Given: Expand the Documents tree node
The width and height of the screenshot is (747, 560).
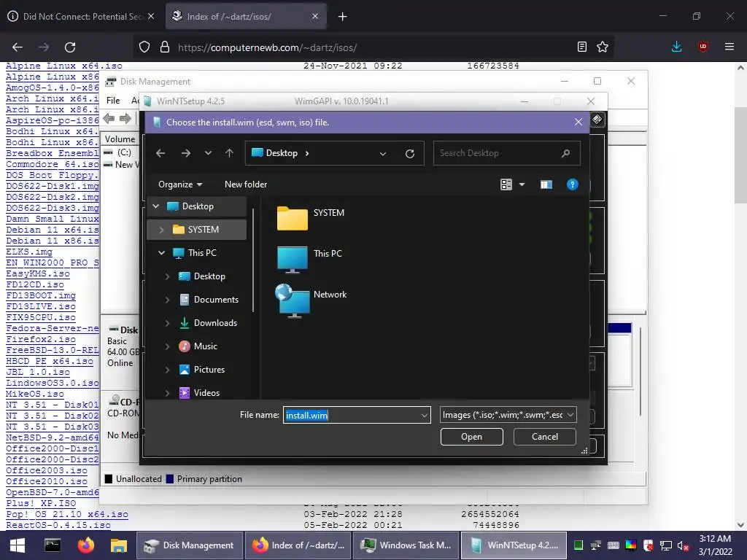Looking at the screenshot, I should tap(167, 300).
